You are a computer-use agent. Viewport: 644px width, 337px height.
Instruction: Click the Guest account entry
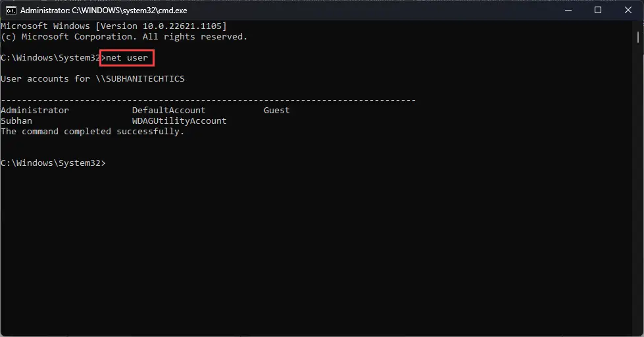pyautogui.click(x=276, y=110)
